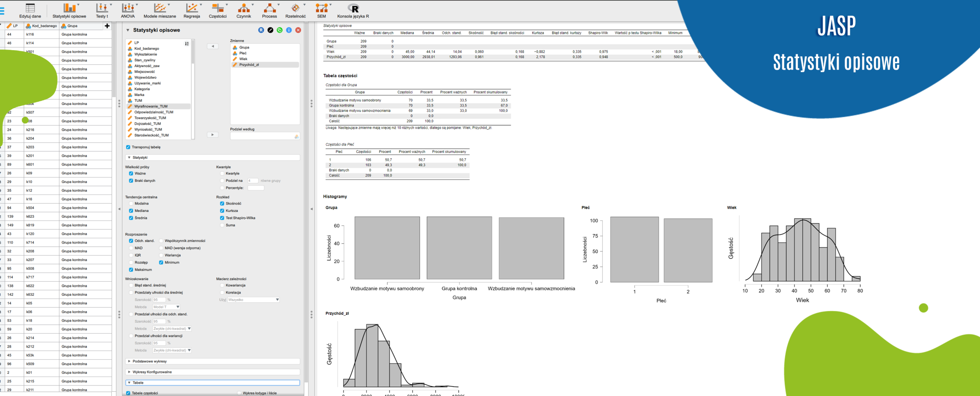Remove the analysis with the red X
The image size is (980, 396).
298,30
